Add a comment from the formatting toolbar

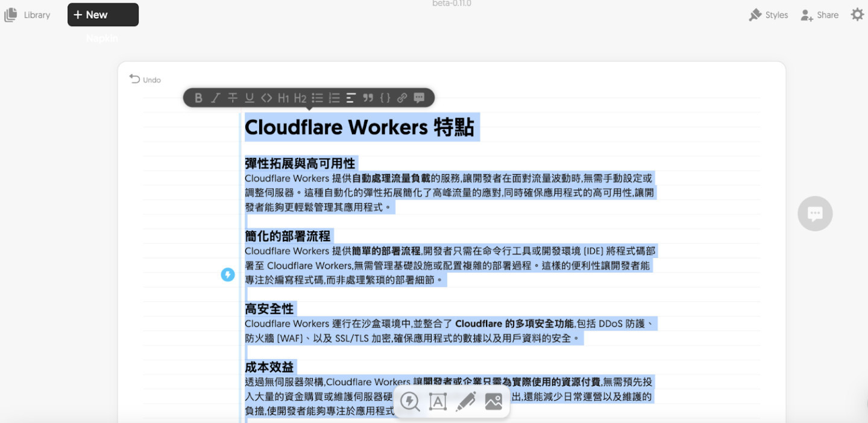[x=419, y=98]
